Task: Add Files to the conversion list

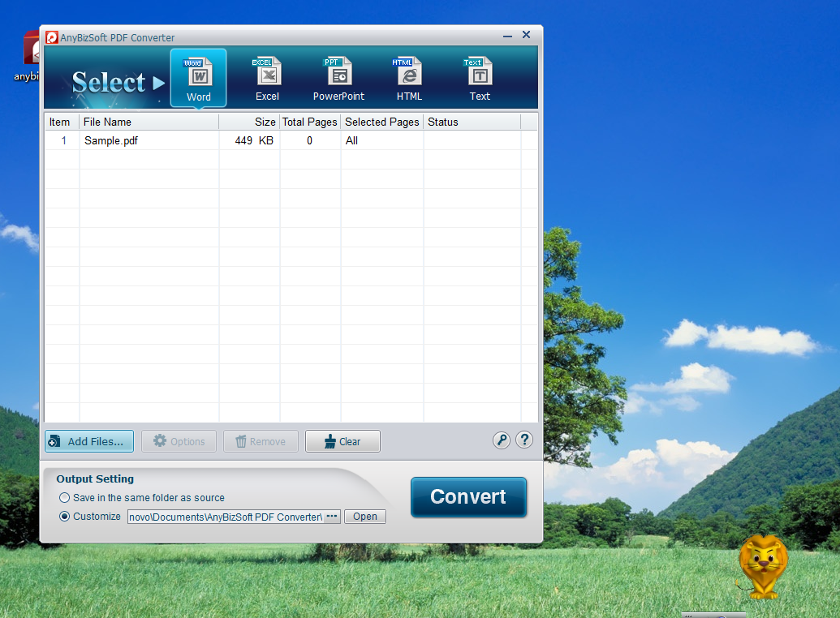Action: pos(89,441)
